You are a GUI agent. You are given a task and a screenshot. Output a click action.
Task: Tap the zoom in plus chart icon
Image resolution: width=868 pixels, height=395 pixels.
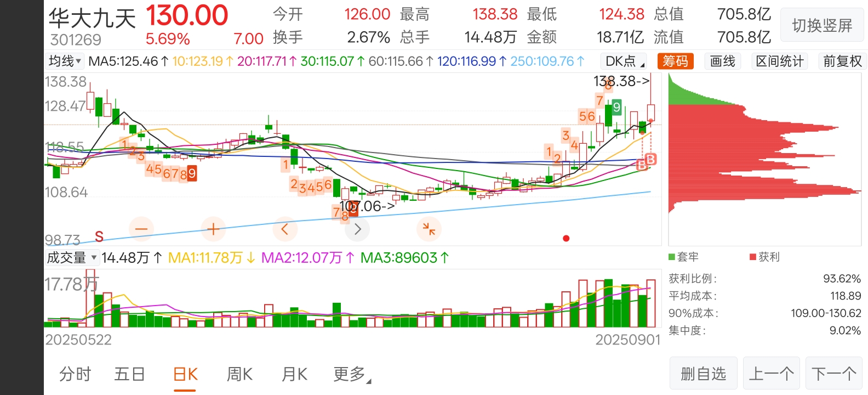pos(214,229)
